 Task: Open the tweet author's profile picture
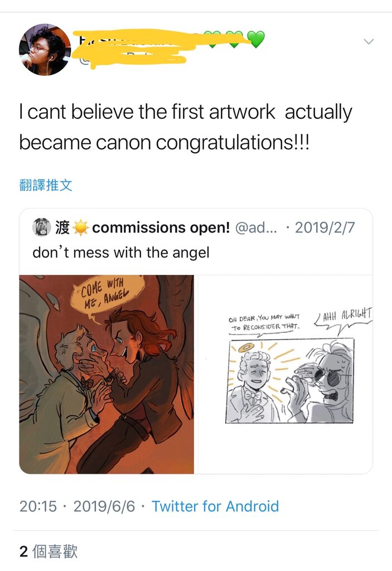pos(45,49)
